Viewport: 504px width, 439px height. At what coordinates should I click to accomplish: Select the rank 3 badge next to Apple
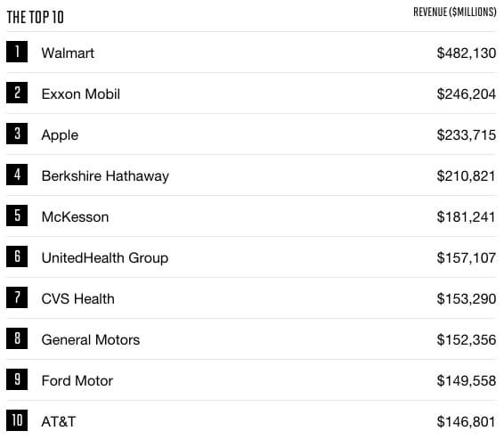pyautogui.click(x=17, y=134)
